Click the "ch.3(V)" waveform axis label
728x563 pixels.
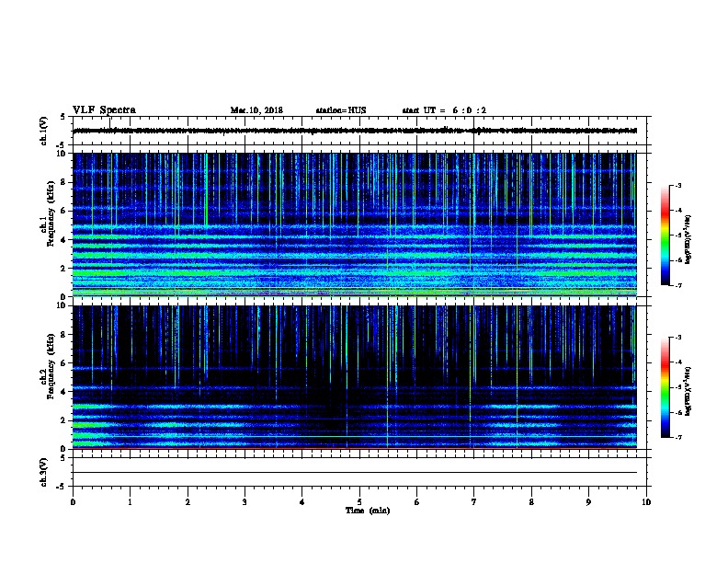pyautogui.click(x=43, y=472)
